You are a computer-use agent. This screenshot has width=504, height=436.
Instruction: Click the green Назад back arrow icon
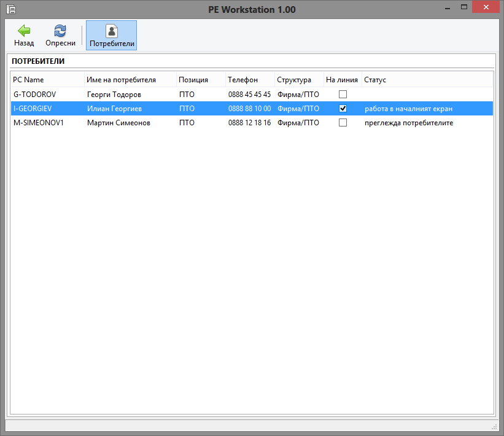(x=24, y=31)
